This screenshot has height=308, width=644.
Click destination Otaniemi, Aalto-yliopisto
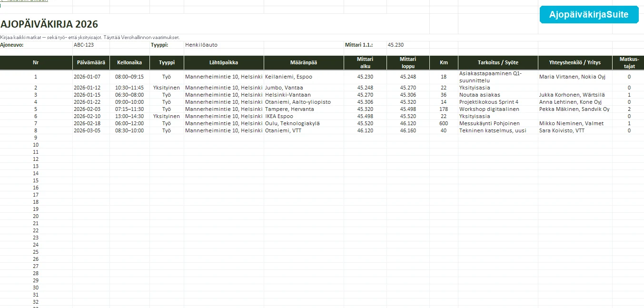pyautogui.click(x=304, y=102)
